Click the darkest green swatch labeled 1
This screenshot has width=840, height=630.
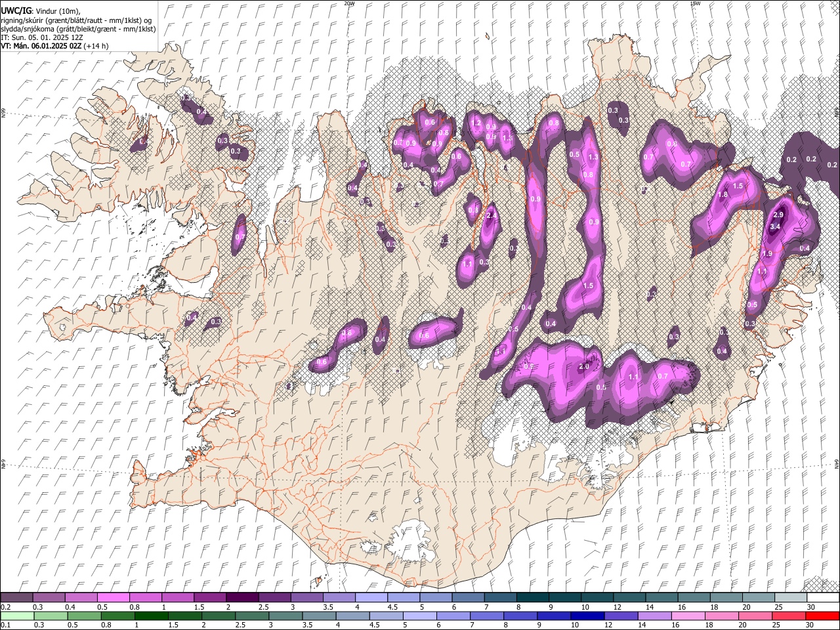151,616
